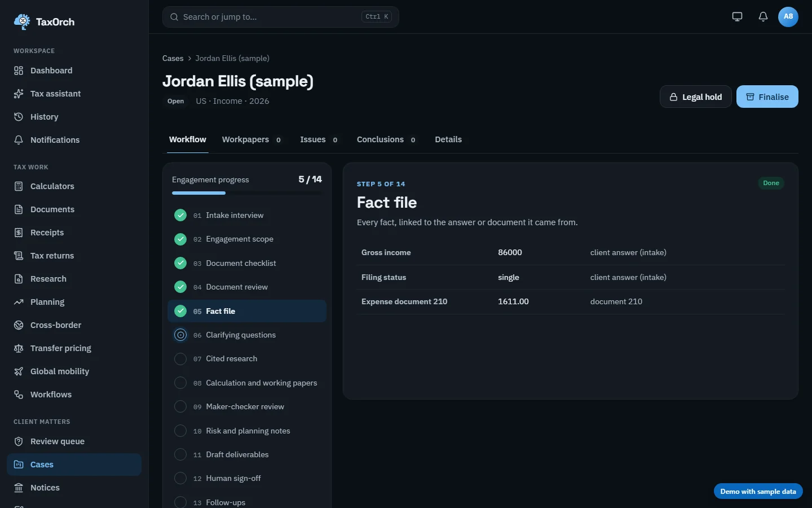Image resolution: width=812 pixels, height=508 pixels.
Task: Switch to the Workflow tab
Action: (x=188, y=139)
